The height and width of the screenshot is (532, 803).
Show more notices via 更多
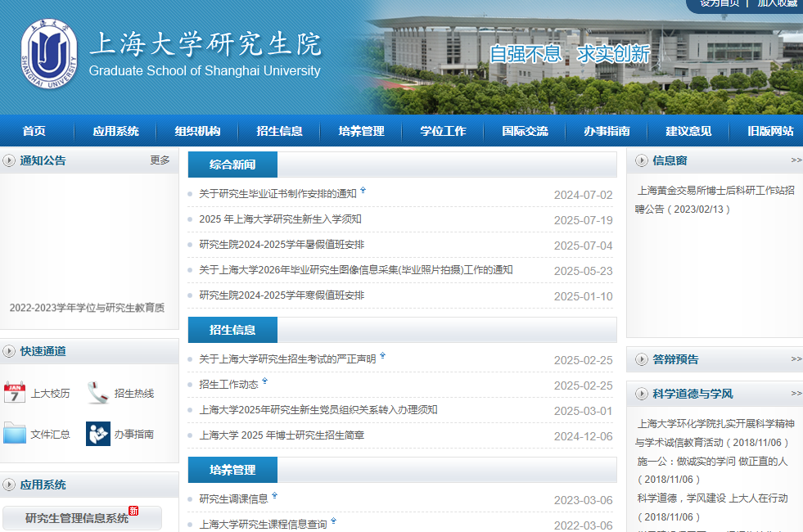[x=160, y=160]
